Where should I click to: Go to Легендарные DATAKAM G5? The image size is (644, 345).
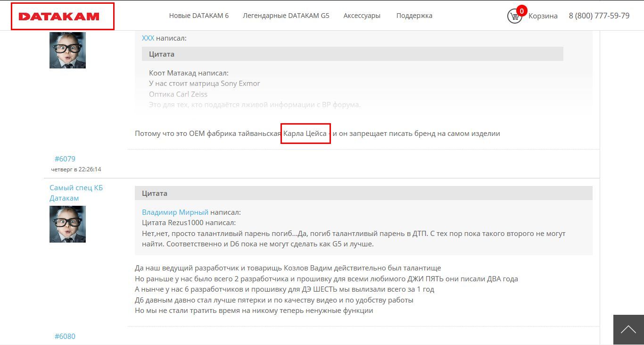pos(286,16)
